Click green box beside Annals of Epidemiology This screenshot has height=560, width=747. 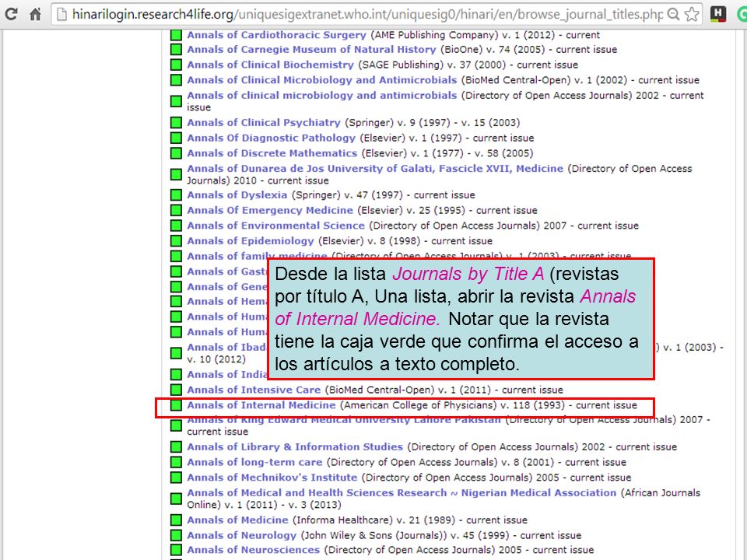(x=177, y=240)
